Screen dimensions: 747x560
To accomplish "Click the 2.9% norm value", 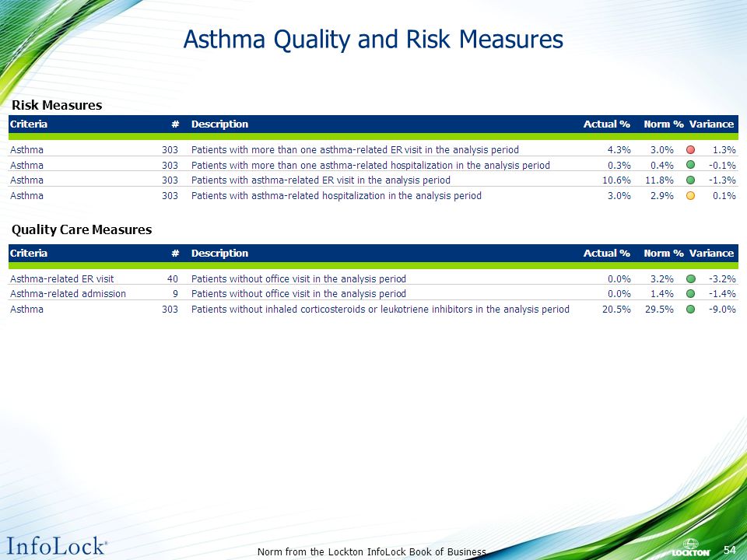I will pos(661,195).
